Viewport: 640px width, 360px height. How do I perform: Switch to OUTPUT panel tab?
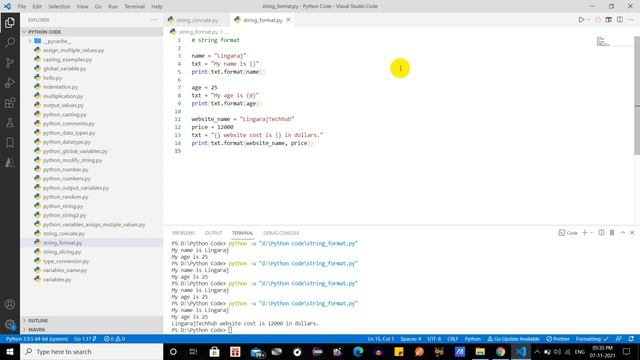coord(213,233)
